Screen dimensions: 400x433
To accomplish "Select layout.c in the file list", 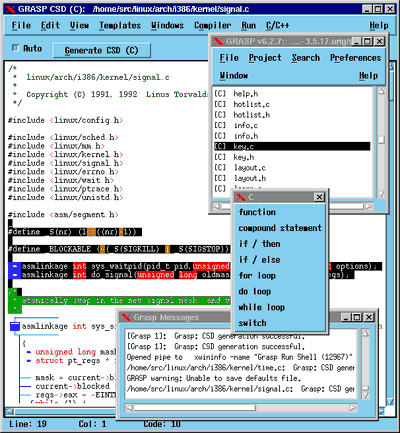I will point(292,168).
